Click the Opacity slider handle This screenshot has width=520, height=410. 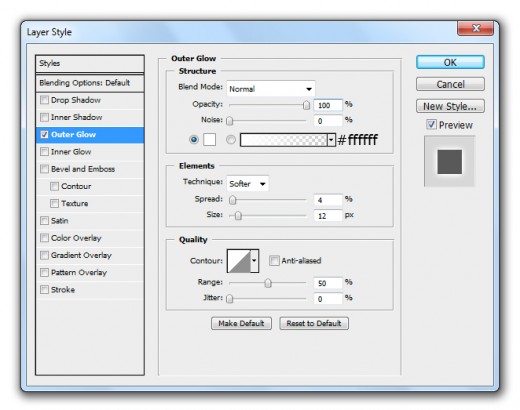pos(306,105)
